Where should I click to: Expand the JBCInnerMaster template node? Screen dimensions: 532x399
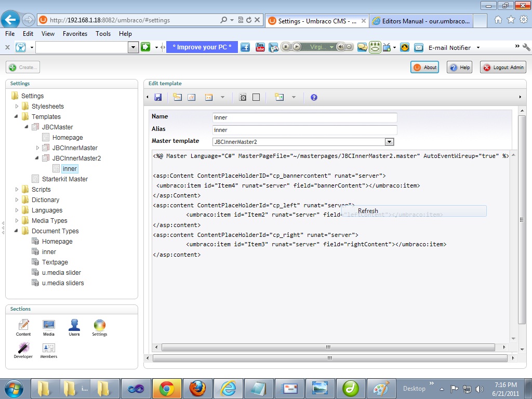tap(37, 148)
